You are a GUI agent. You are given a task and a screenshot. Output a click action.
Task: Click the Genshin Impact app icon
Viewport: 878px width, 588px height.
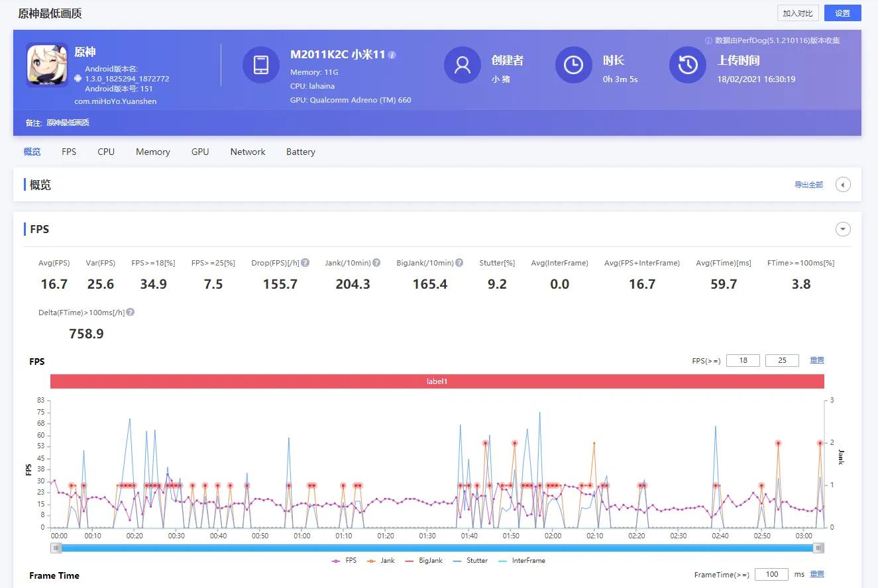point(47,65)
